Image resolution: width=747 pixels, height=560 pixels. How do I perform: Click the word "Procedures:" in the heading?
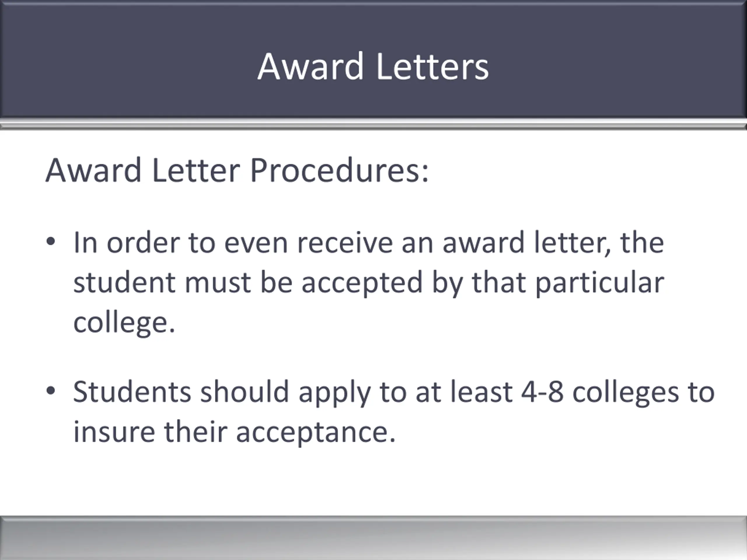tap(339, 170)
